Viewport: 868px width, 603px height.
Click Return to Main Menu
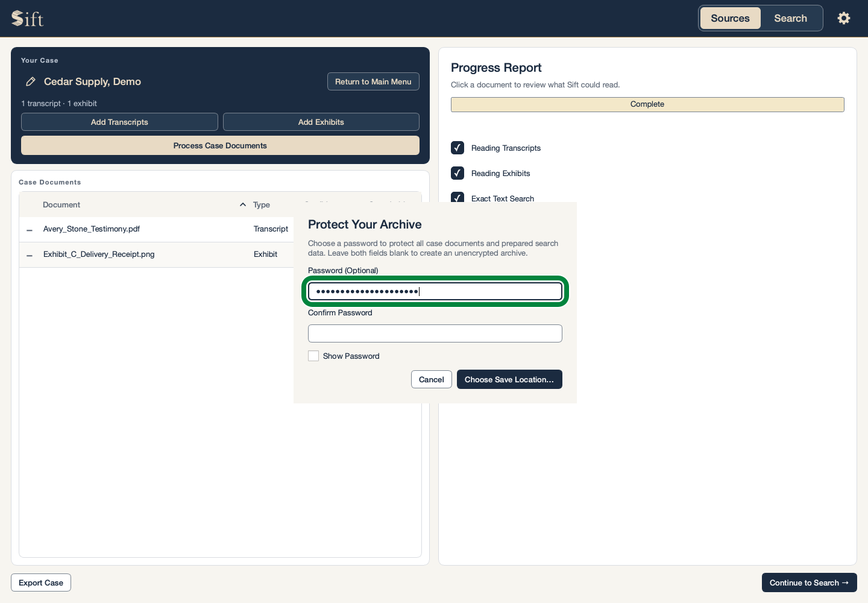point(373,81)
